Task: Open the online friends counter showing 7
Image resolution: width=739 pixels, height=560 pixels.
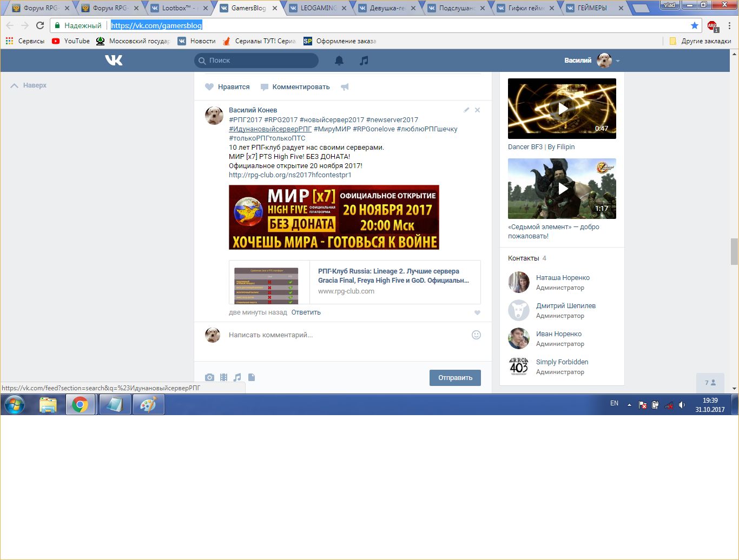Action: pos(710,383)
